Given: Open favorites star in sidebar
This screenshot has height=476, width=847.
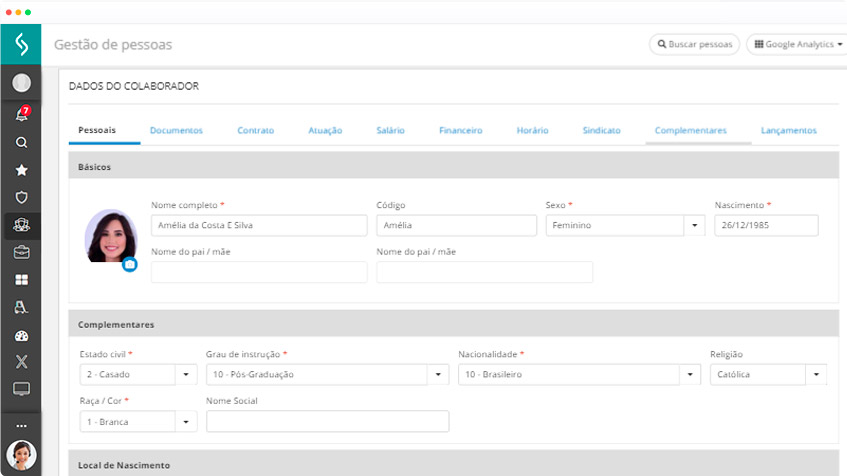Looking at the screenshot, I should click(21, 170).
